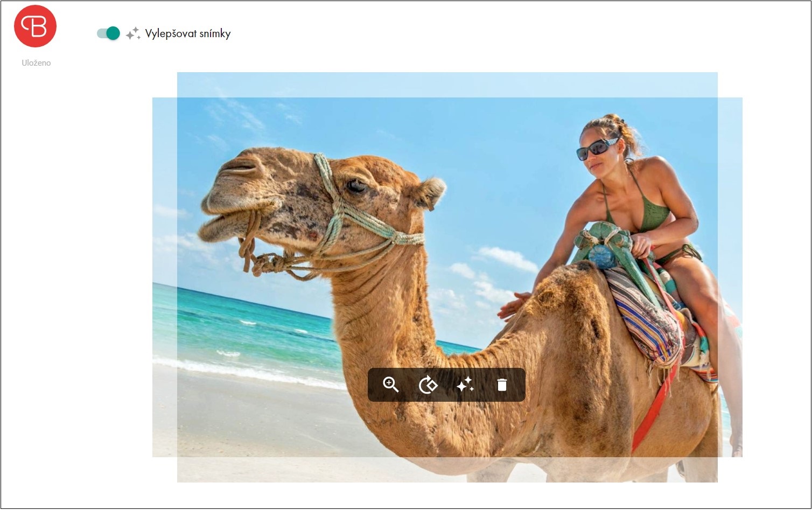Click the Vylepšovat snímky label
Image resolution: width=812 pixels, height=510 pixels.
[x=188, y=34]
